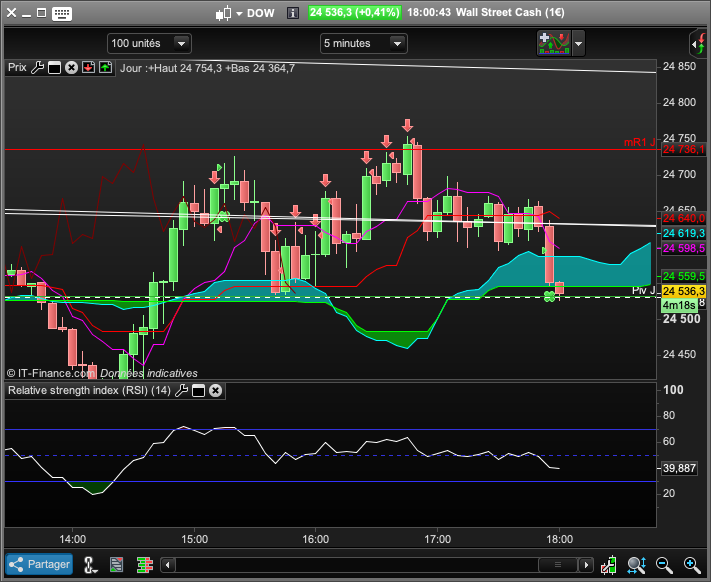Maximize the RSI panel with window icon

pyautogui.click(x=199, y=390)
